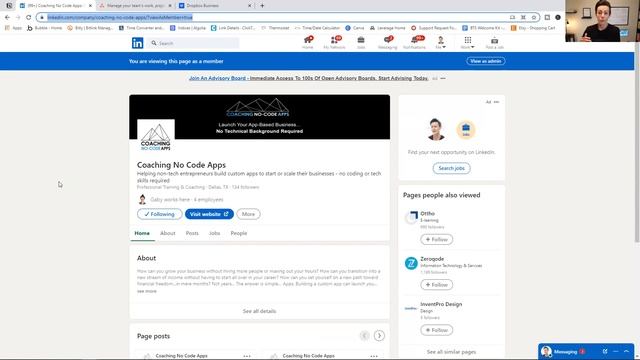Viewport: 640px width, 360px height.
Task: Click the Coaching No Code Apps logo thumbnail
Action: [156, 138]
